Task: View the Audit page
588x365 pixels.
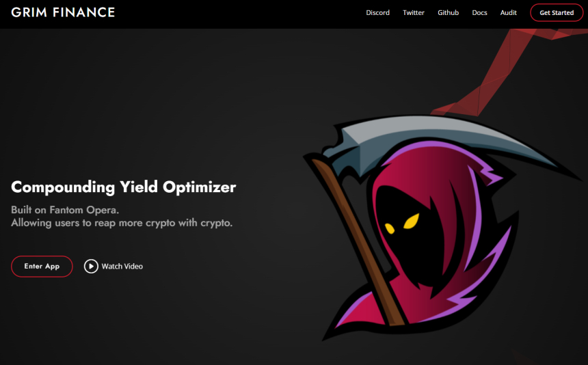Action: (x=508, y=13)
